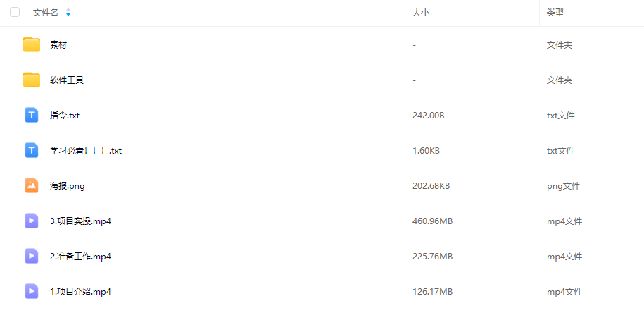Click the 软件工具 folder icon
This screenshot has height=332, width=644.
click(32, 80)
